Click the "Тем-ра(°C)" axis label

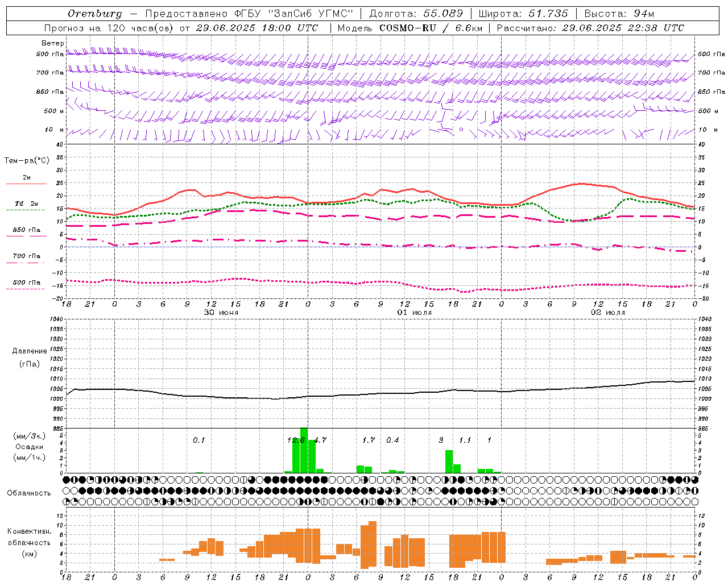tap(27, 161)
